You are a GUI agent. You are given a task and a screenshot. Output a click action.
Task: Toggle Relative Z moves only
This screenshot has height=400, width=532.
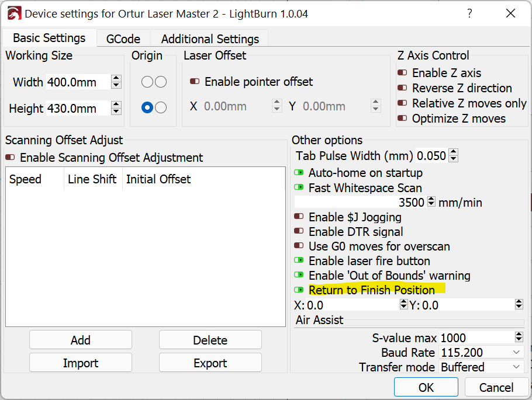[402, 103]
